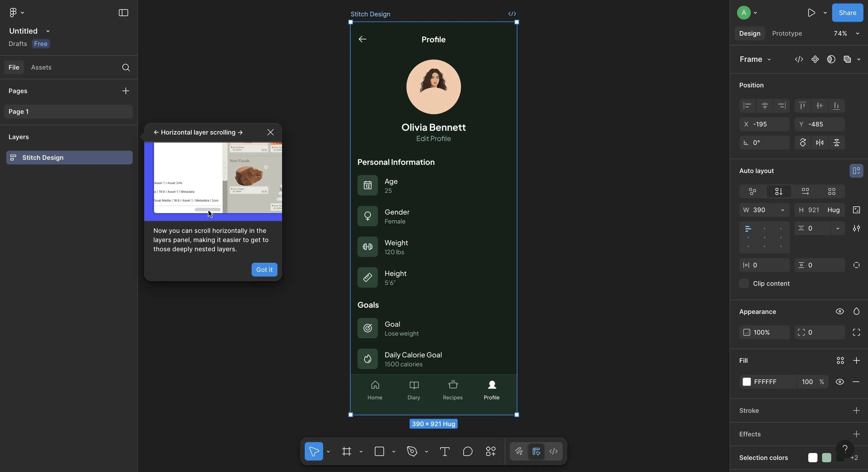This screenshot has width=868, height=472.
Task: Select the Pen tool
Action: [412, 451]
